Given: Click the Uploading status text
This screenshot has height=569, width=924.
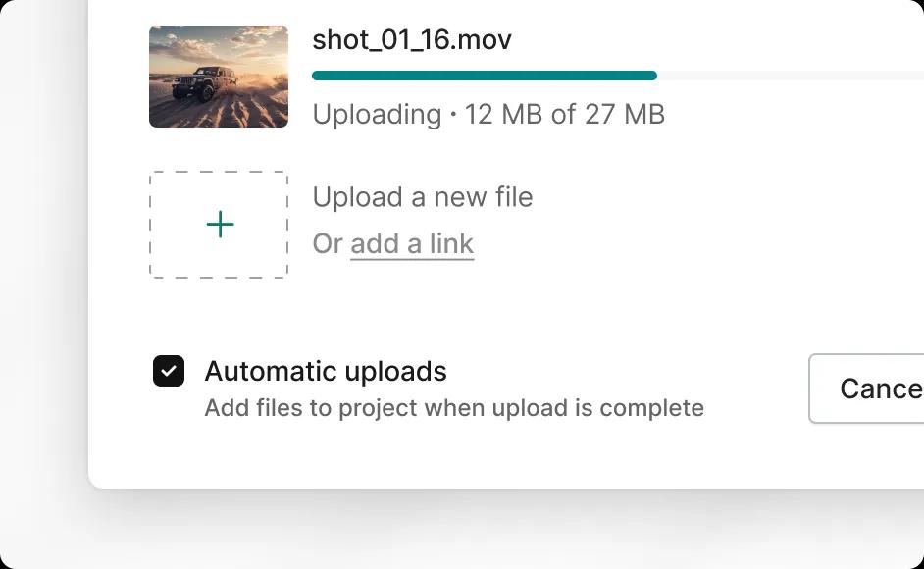Looking at the screenshot, I should pos(377,115).
